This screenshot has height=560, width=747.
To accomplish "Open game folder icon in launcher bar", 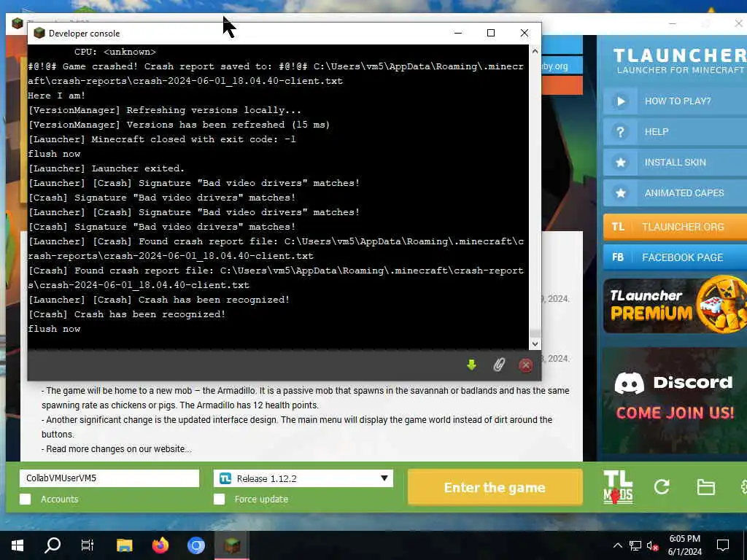I will pos(705,487).
